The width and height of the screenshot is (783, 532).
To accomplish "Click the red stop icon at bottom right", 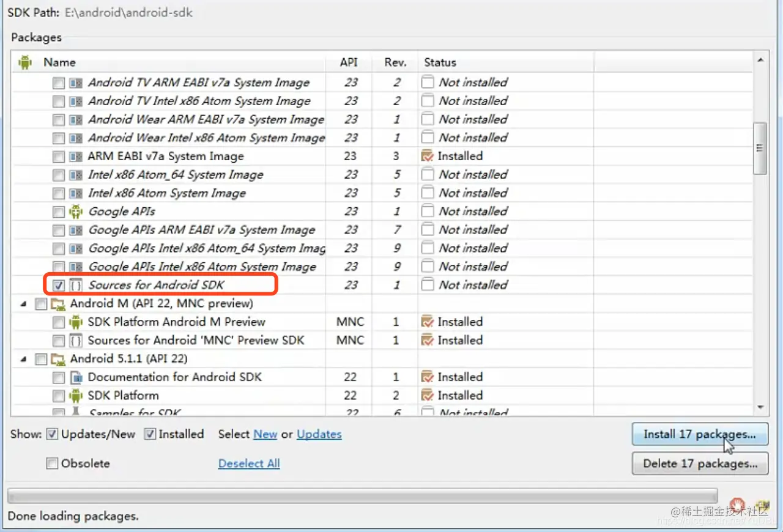I will click(x=738, y=505).
